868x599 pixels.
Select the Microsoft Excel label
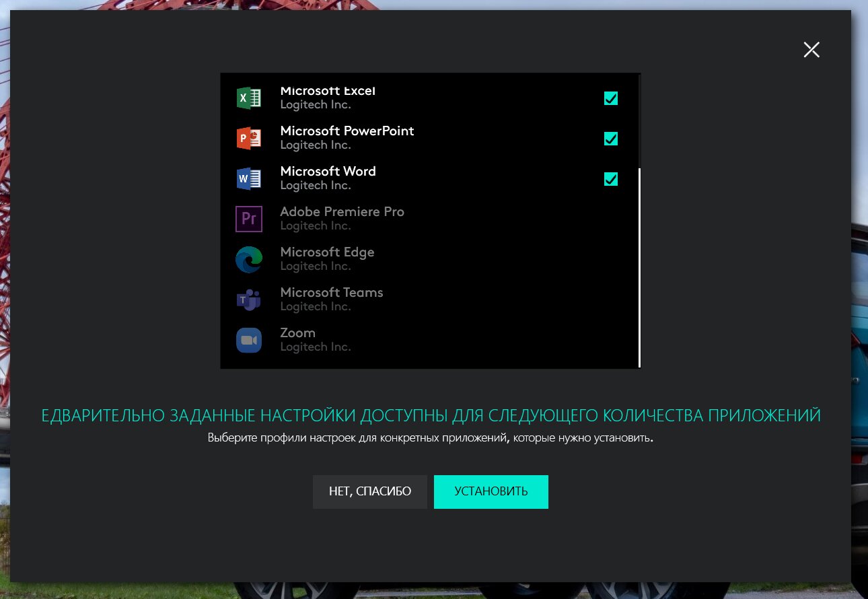point(328,90)
